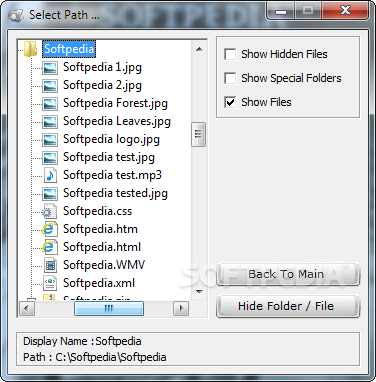Screen dimensions: 376x382
Task: Select the Softpedia root folder name
Action: (x=69, y=49)
